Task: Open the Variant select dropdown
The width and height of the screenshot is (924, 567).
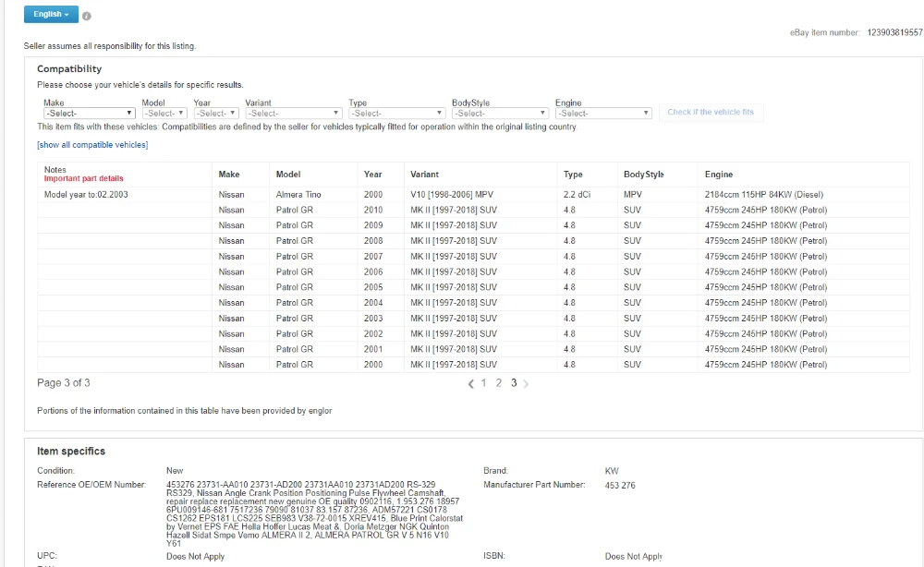Action: pos(294,113)
